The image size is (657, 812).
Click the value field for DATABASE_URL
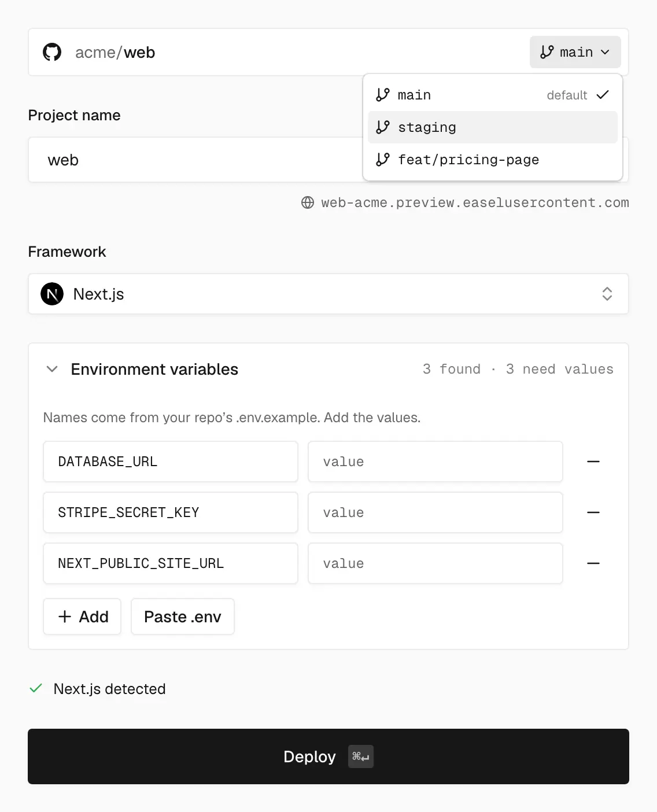pyautogui.click(x=435, y=462)
